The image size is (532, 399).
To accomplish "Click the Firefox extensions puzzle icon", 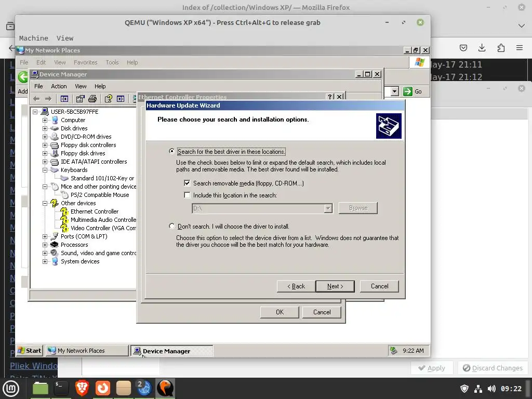I will point(501,48).
